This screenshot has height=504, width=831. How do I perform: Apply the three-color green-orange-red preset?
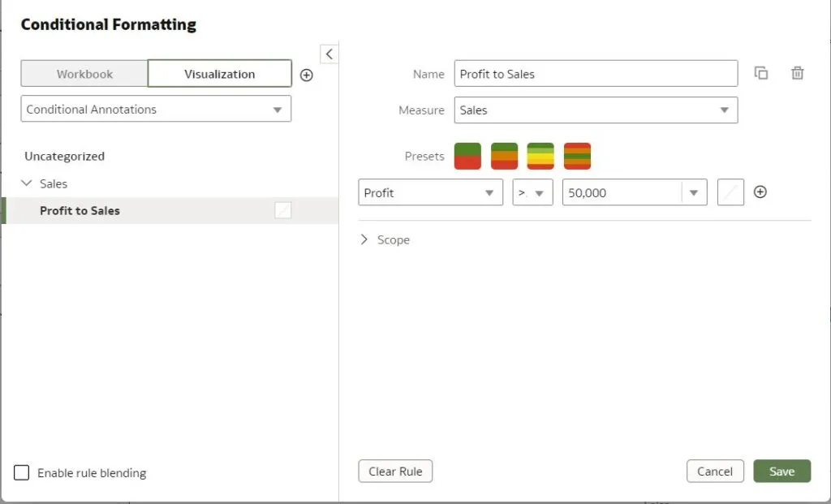[504, 156]
